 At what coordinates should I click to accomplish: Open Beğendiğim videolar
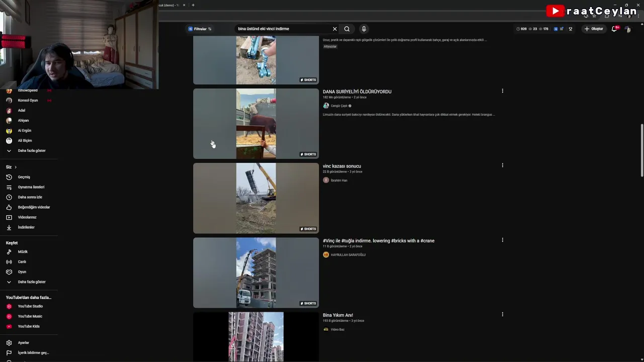pos(34,207)
